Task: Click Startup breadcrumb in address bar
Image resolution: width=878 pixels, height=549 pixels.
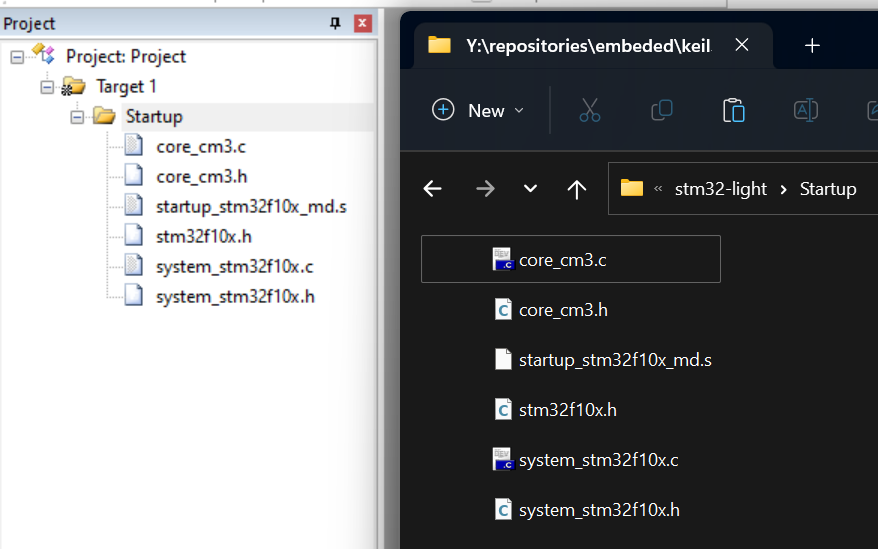Action: coord(828,189)
